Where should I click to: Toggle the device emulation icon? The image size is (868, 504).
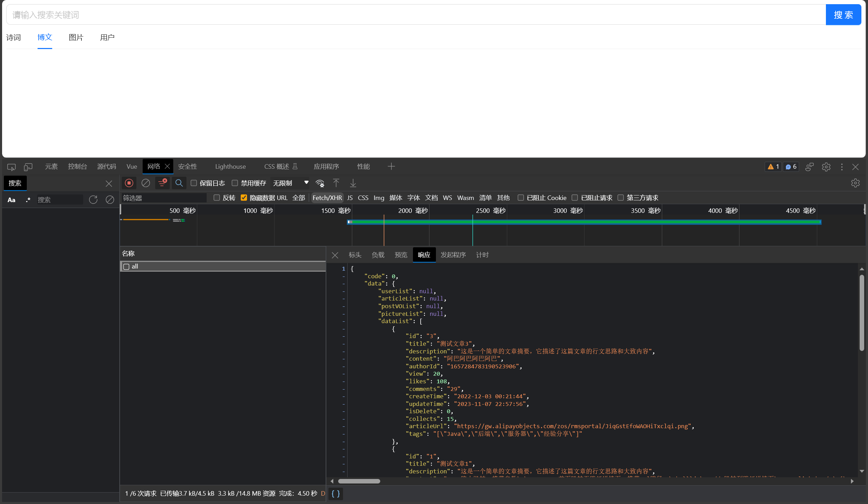click(x=28, y=167)
